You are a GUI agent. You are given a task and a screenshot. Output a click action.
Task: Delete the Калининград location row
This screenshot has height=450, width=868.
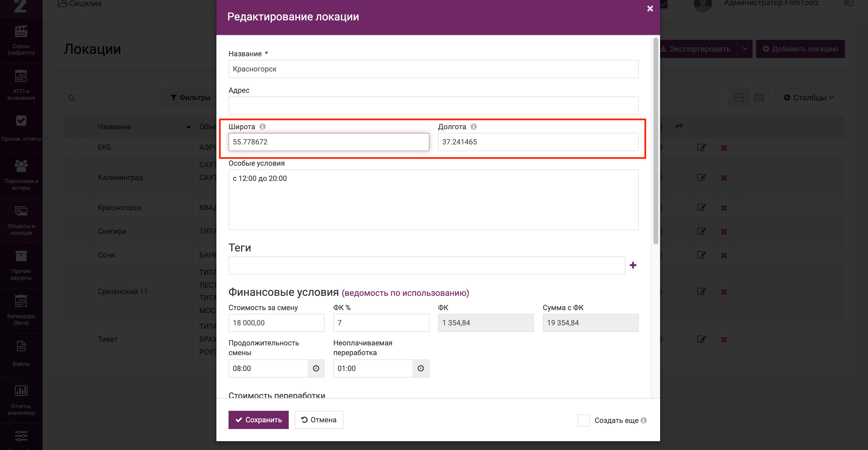(x=724, y=178)
